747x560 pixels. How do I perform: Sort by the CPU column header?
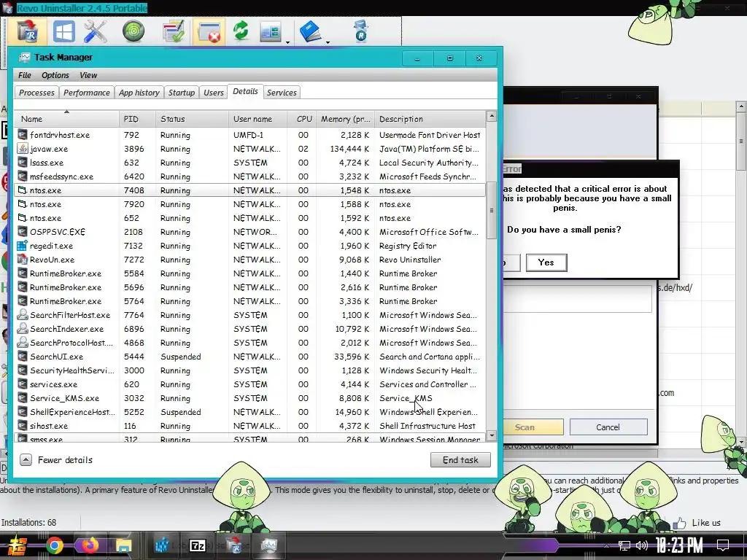(302, 119)
